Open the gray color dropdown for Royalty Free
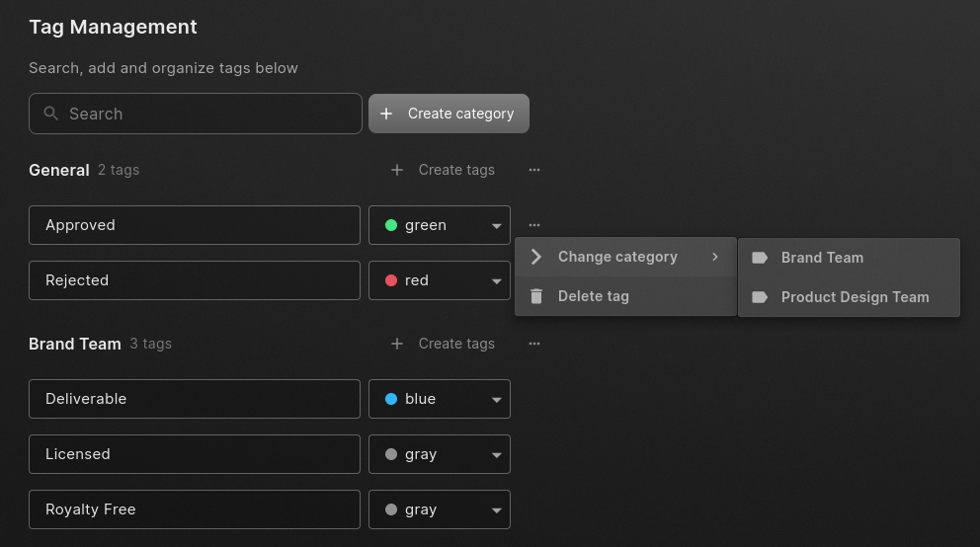The height and width of the screenshot is (547, 980). click(x=440, y=509)
